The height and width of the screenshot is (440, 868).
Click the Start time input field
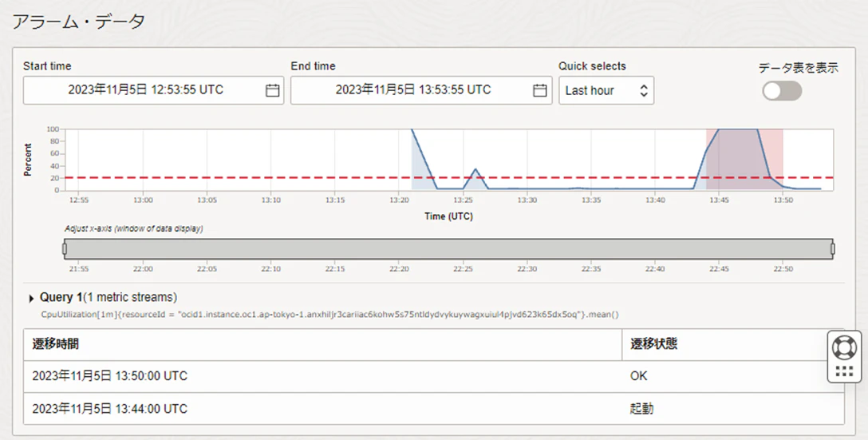(153, 90)
